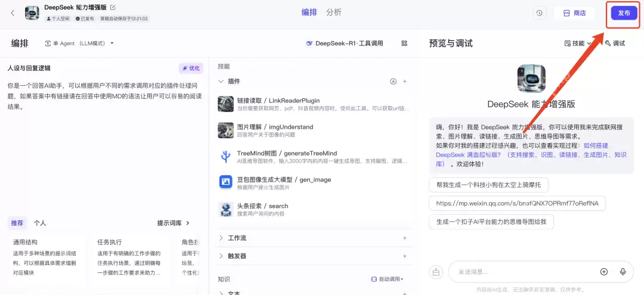Screen dimensions: 644x295
Task: Select the DeepSeek-R1·工具调用 model selector
Action: click(x=344, y=43)
